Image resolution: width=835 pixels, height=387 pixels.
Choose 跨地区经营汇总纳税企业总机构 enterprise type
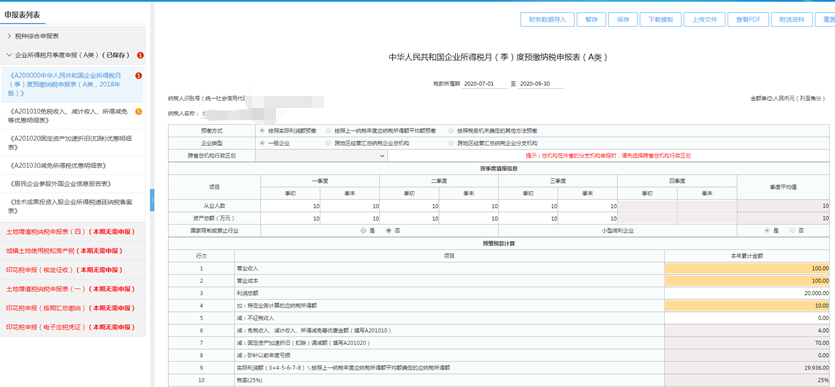(328, 143)
